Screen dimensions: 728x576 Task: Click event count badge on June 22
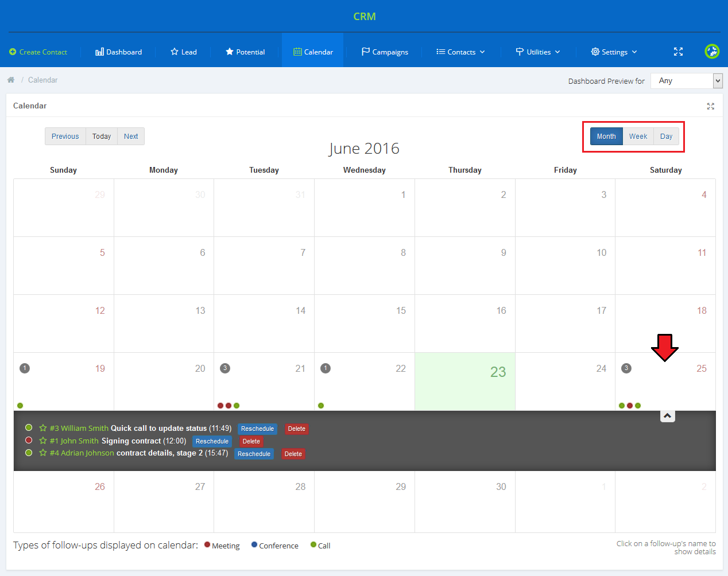[326, 368]
